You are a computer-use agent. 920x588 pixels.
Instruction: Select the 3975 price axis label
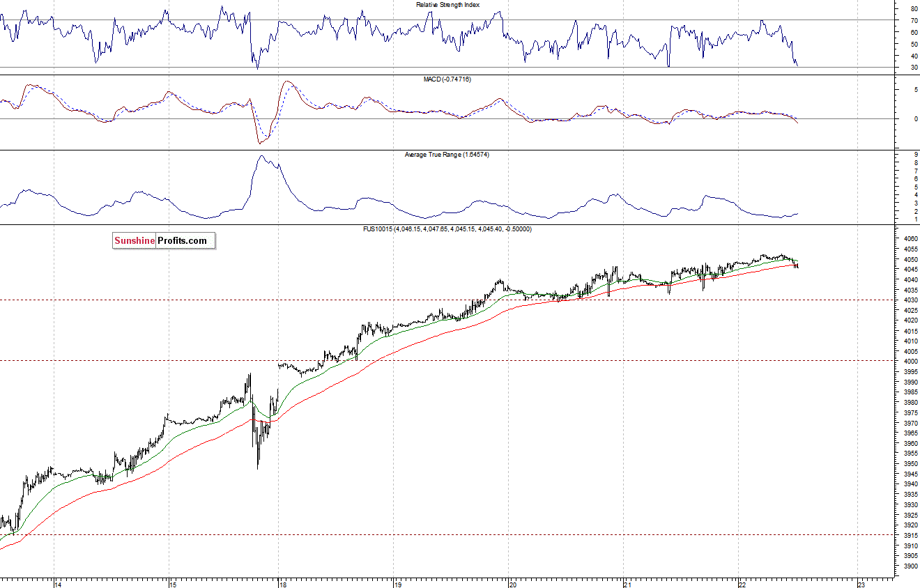coord(910,413)
